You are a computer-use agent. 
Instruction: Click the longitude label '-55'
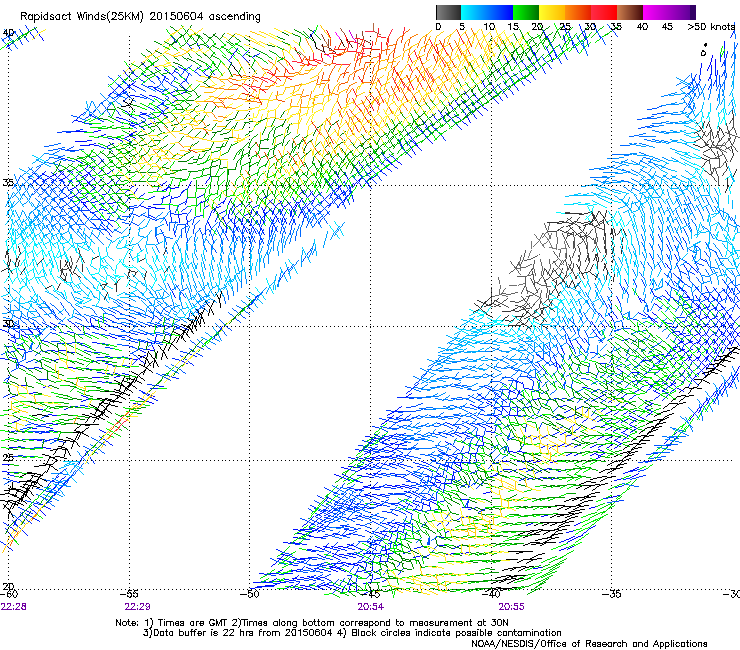coord(129,594)
